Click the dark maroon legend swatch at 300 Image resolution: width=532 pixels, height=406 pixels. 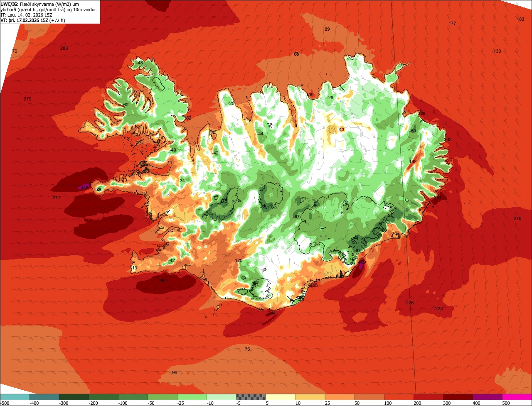pos(457,397)
